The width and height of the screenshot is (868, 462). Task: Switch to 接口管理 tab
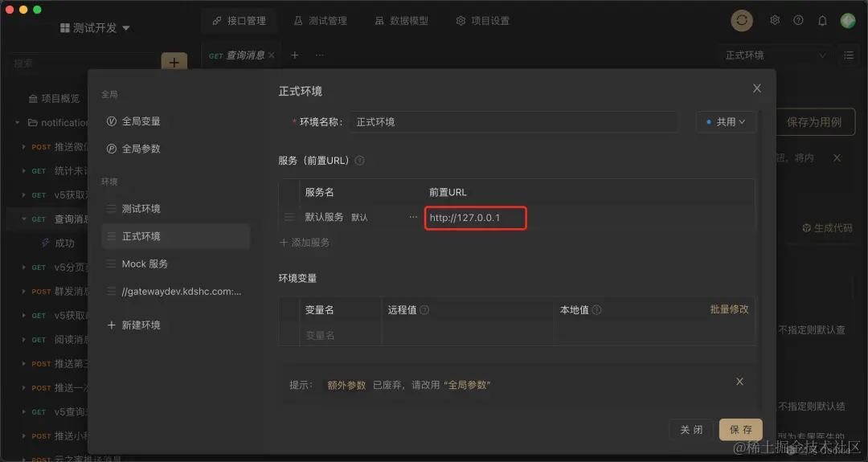240,21
